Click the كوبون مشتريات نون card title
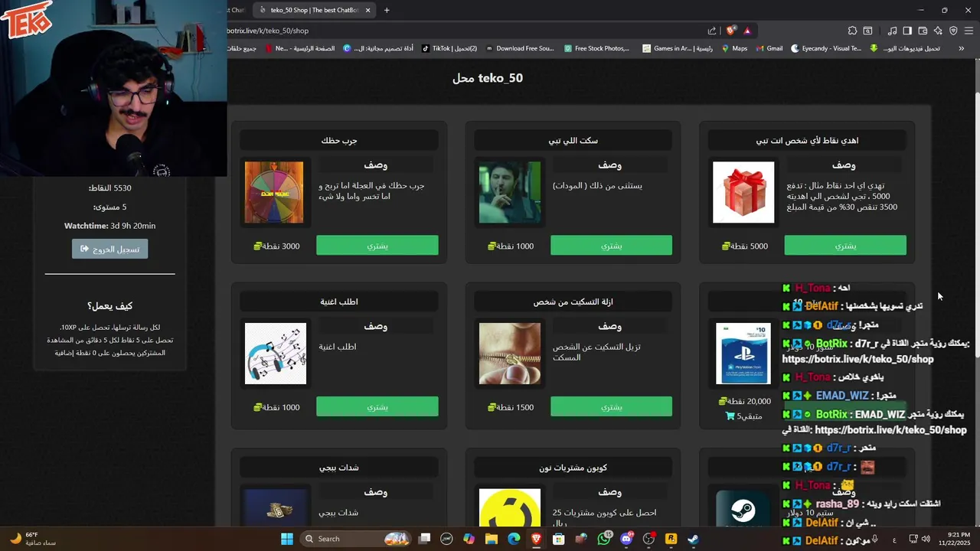The image size is (980, 551). pos(573,468)
